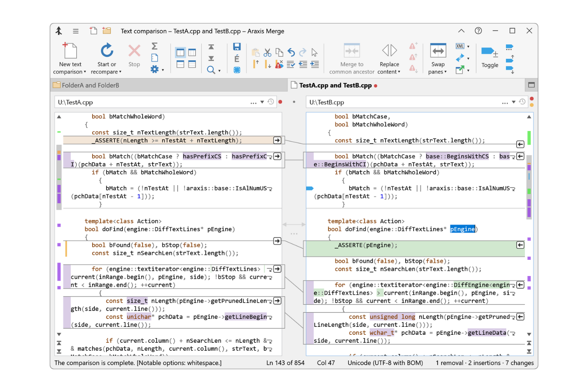
Task: Go to previous change arrow icon
Action: (256, 64)
